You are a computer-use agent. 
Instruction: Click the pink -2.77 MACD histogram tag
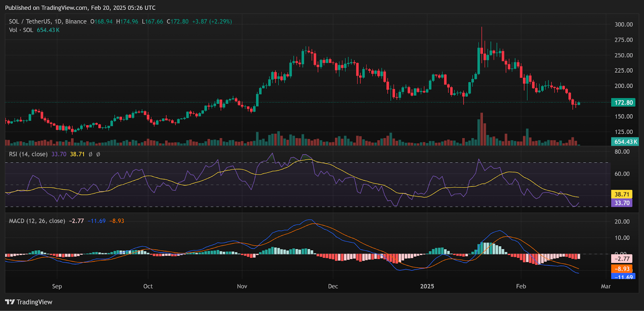click(x=621, y=259)
